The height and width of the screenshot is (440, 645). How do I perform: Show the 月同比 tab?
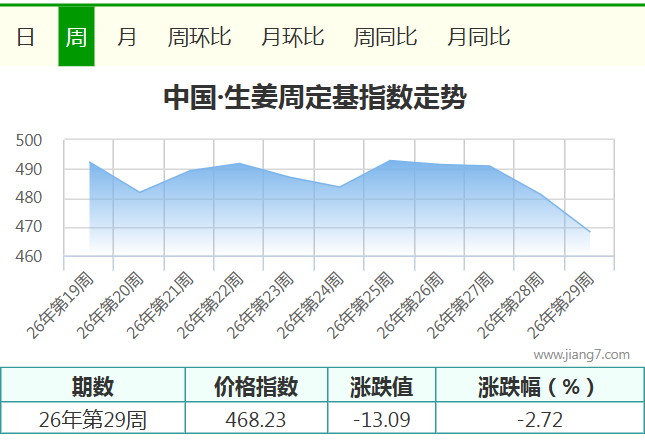click(478, 37)
